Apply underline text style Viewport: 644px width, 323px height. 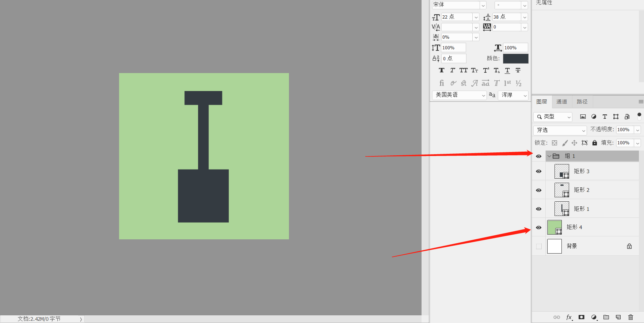click(x=507, y=70)
